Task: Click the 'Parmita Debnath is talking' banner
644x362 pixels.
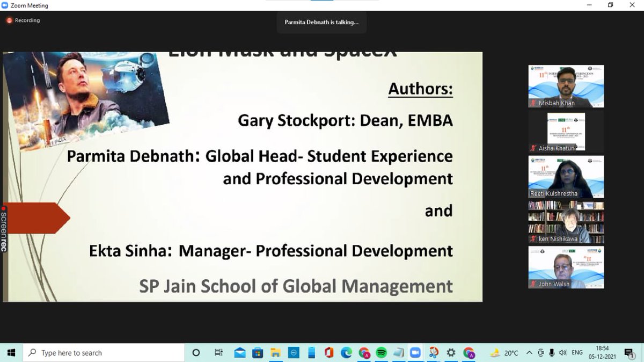Action: [x=321, y=23]
